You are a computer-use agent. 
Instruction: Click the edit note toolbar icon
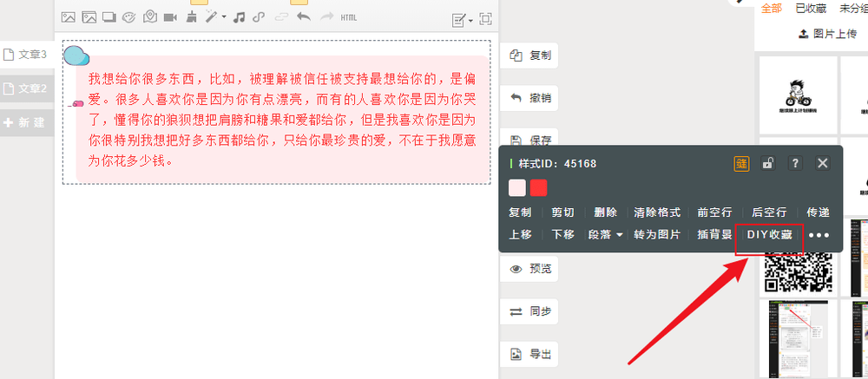(459, 21)
